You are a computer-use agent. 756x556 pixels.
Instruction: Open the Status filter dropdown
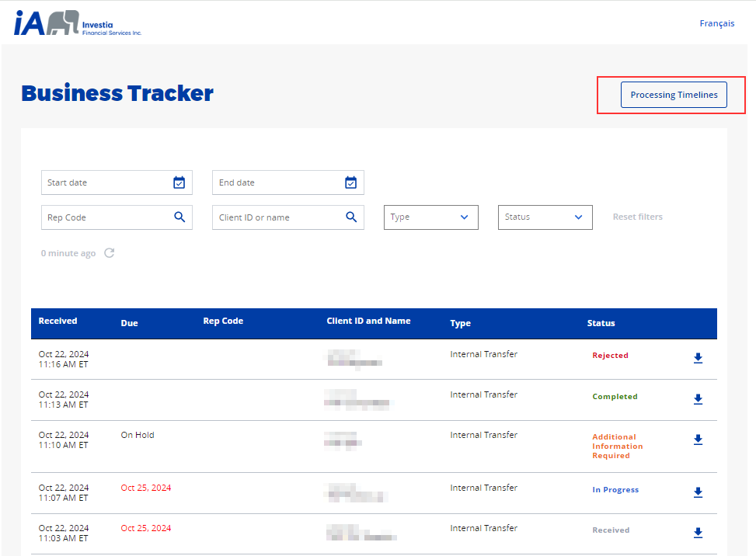[x=545, y=217]
